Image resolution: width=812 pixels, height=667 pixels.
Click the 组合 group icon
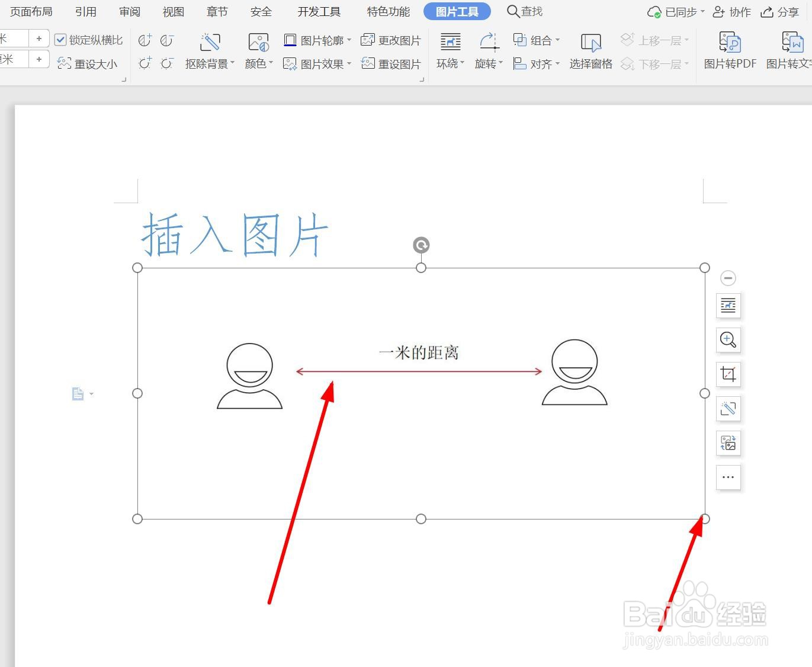(520, 40)
